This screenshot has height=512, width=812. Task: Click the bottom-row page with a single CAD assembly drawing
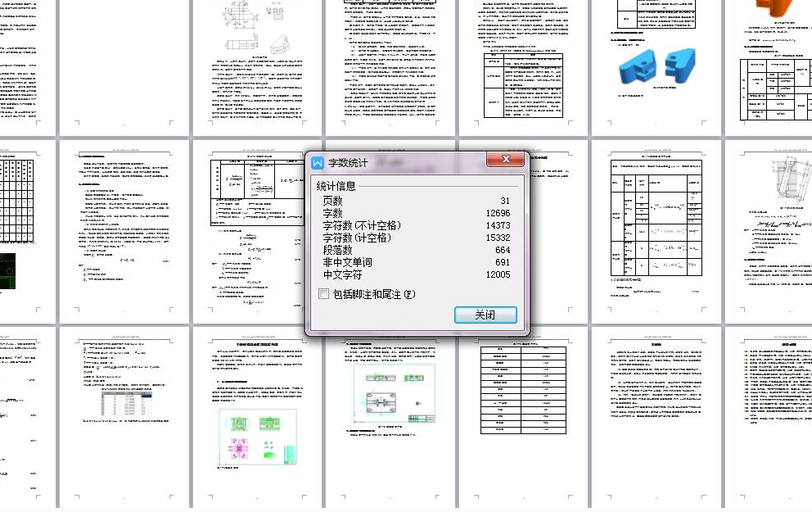[x=390, y=417]
